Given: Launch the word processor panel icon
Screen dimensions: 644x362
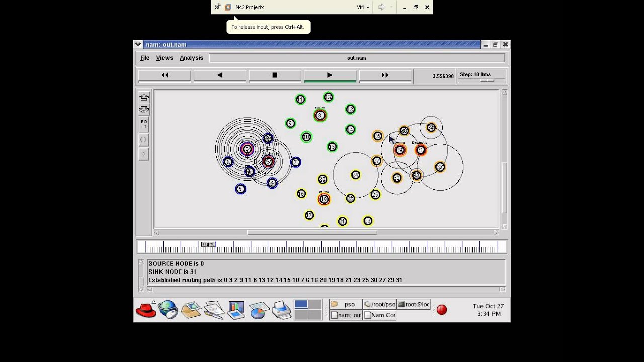Looking at the screenshot, I should (214, 310).
